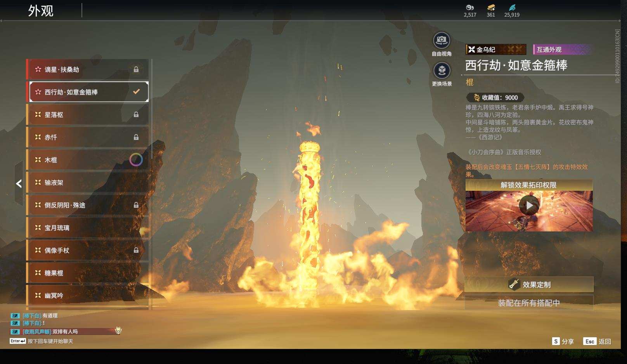627x364 pixels.
Task: Click the 外观 page title
Action: coord(41,11)
